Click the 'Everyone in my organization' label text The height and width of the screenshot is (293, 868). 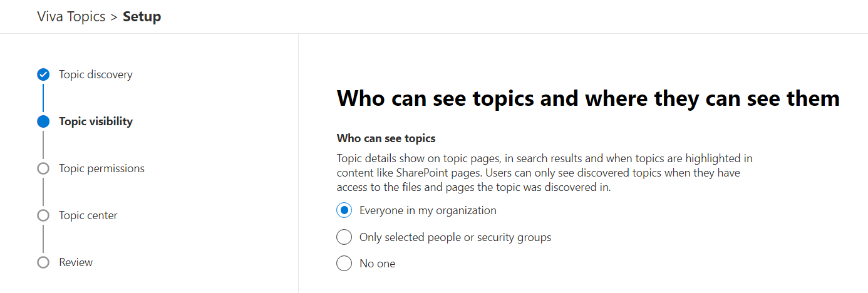click(x=428, y=210)
